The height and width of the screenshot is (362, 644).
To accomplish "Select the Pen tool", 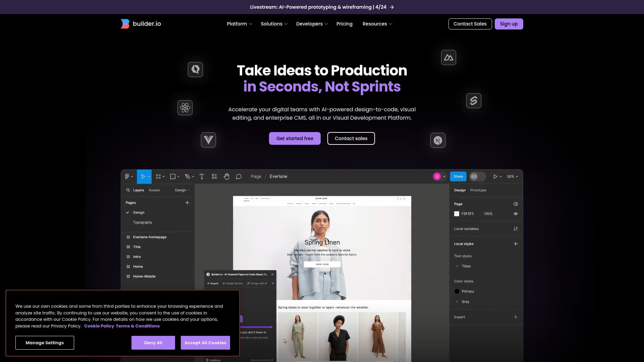I will click(x=187, y=176).
